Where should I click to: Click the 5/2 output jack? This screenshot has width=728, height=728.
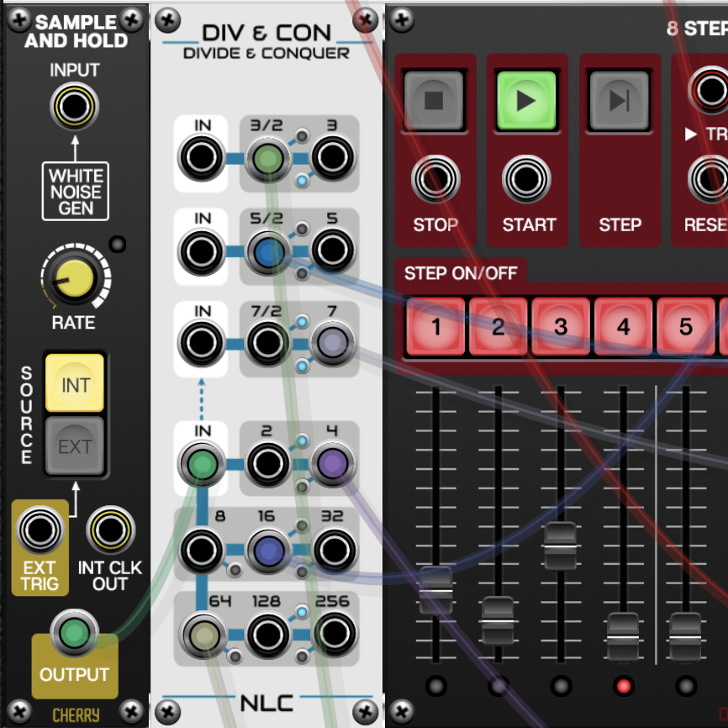(267, 252)
